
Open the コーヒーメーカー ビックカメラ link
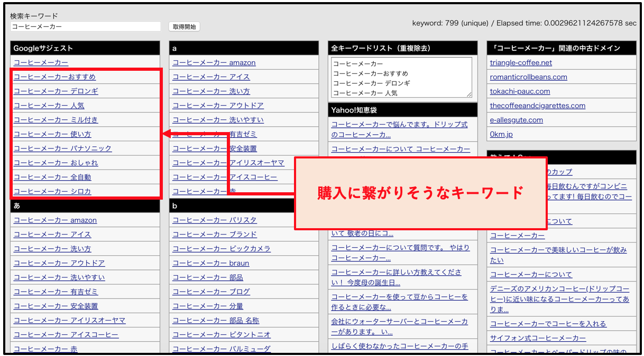click(221, 249)
